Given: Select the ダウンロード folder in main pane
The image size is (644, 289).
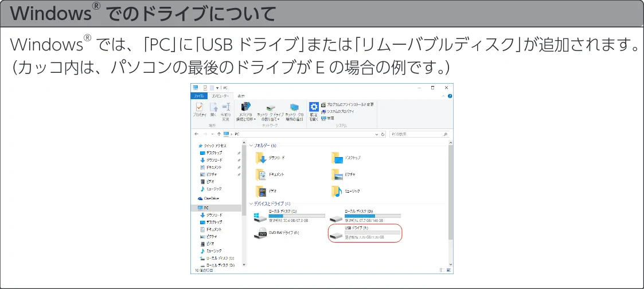Looking at the screenshot, I should click(x=270, y=158).
